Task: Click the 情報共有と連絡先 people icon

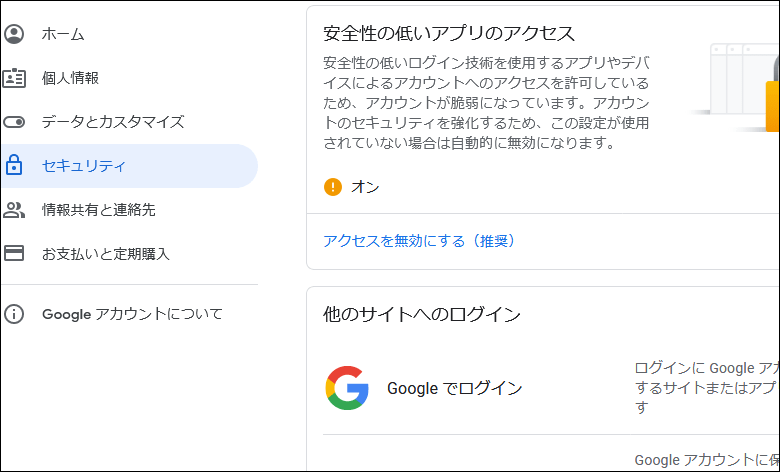Action: [14, 210]
